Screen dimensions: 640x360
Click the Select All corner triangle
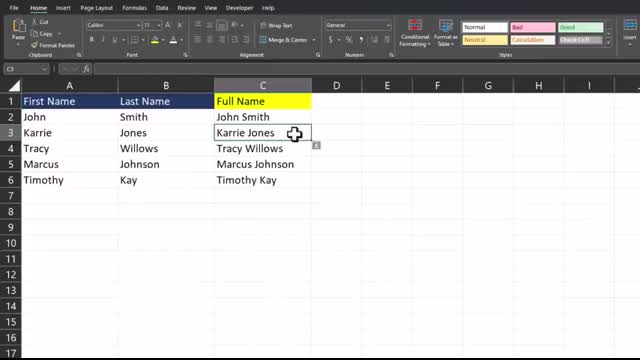pos(14,86)
